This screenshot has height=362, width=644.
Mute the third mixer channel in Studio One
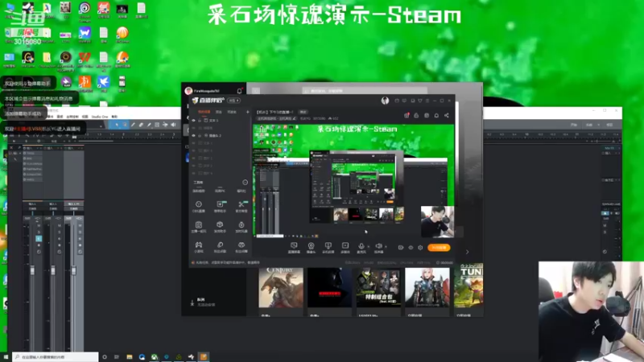click(x=80, y=225)
